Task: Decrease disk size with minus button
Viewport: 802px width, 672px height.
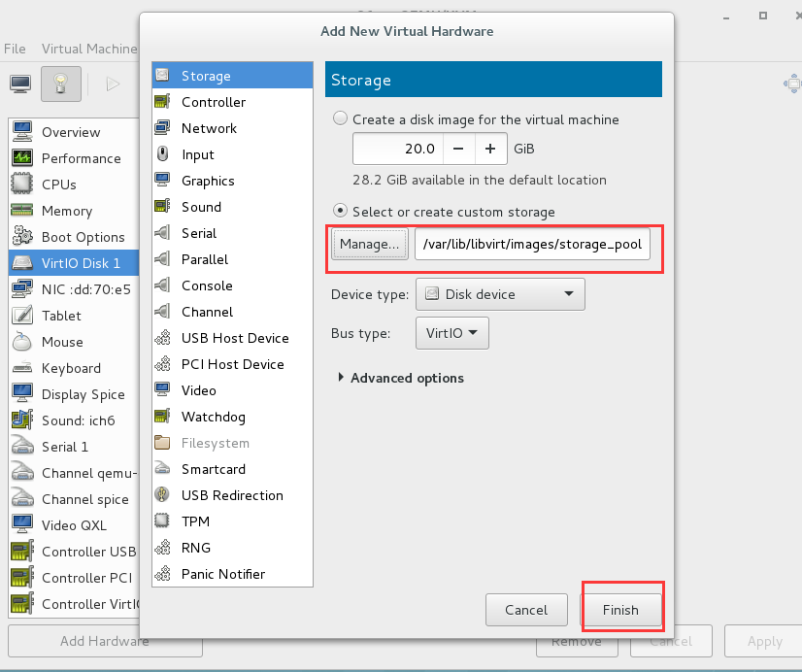Action: pos(459,149)
